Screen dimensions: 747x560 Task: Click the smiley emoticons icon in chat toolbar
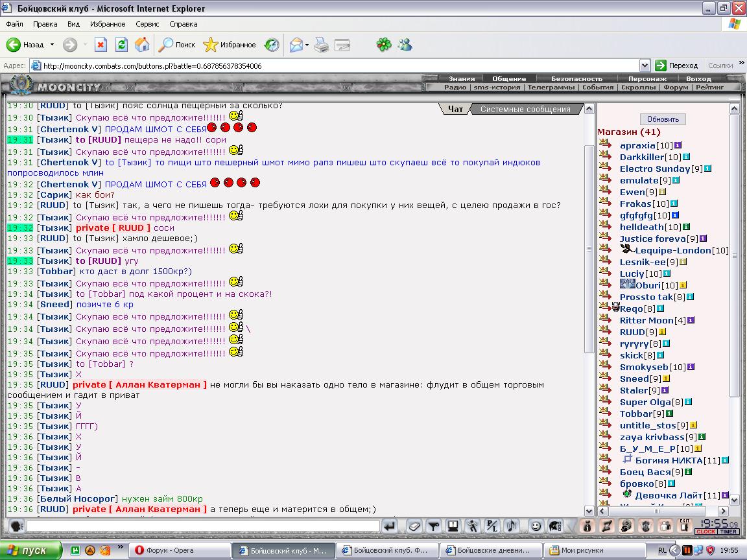point(536,526)
